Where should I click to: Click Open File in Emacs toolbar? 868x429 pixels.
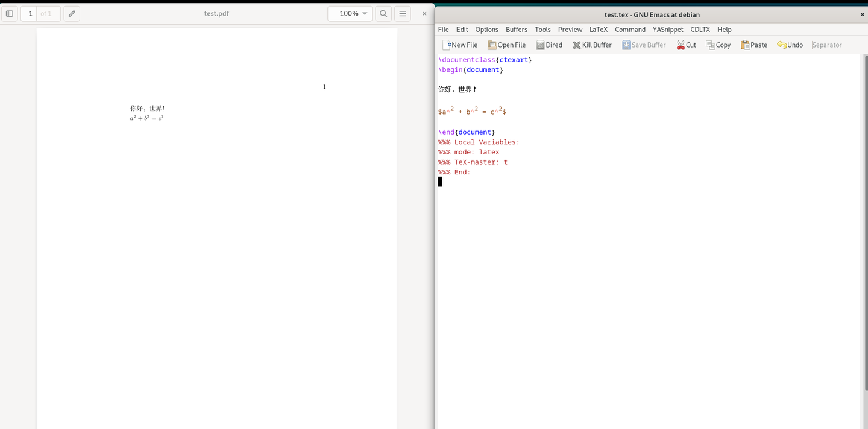pyautogui.click(x=507, y=45)
